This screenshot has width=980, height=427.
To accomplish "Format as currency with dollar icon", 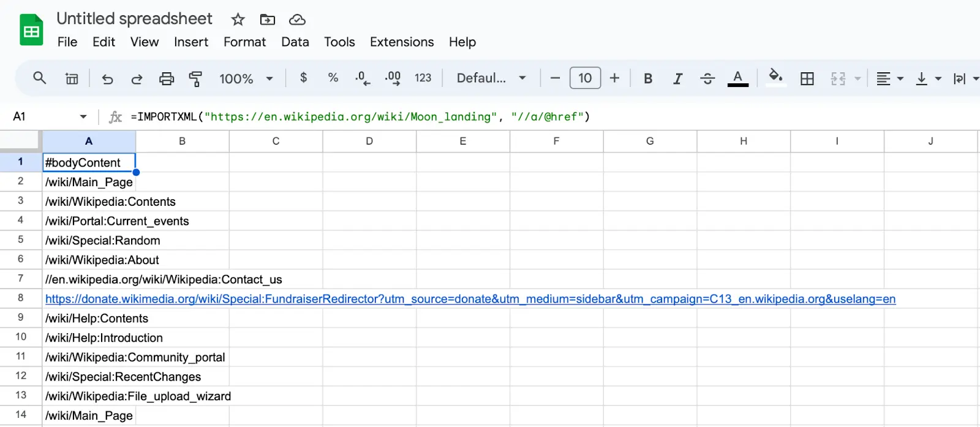I will pos(303,78).
